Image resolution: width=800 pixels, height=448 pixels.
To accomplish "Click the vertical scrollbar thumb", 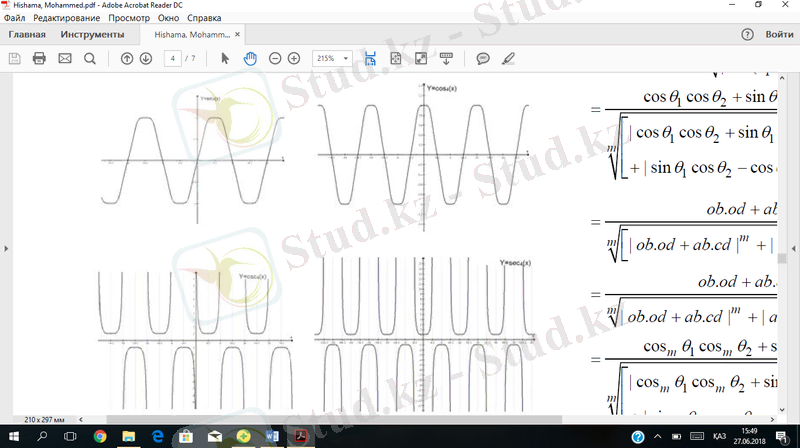I will (x=782, y=259).
